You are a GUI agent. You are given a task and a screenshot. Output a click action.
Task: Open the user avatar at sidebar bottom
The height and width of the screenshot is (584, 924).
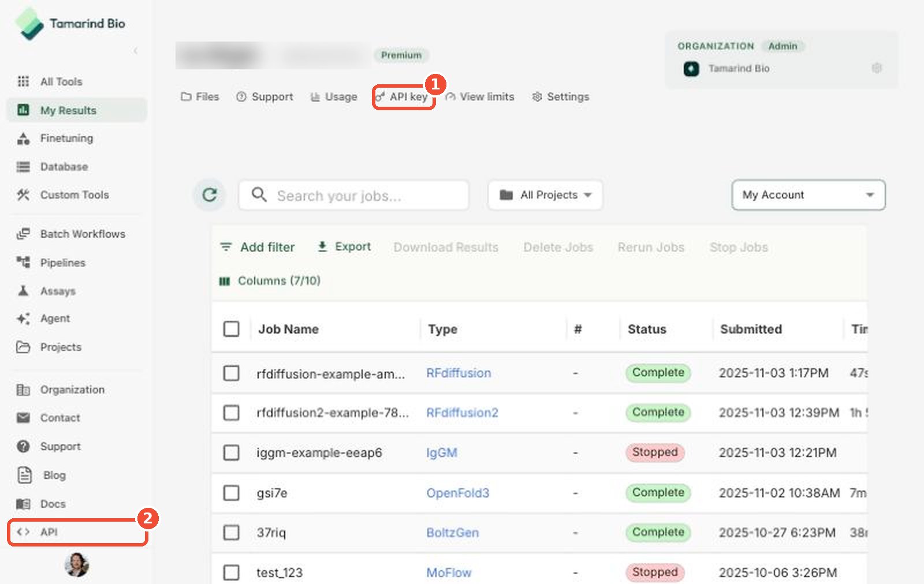pyautogui.click(x=77, y=565)
